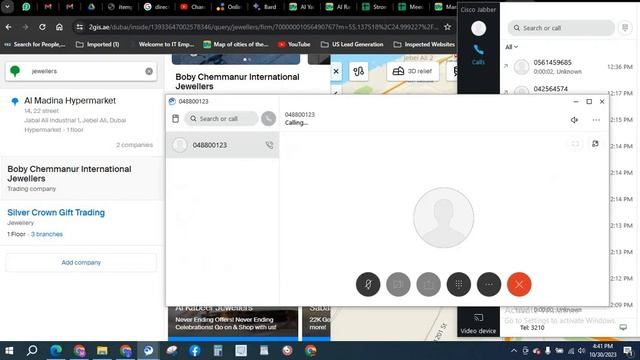This screenshot has height=360, width=640.
Task: Open Facebook app from the taskbar
Action: 195,350
